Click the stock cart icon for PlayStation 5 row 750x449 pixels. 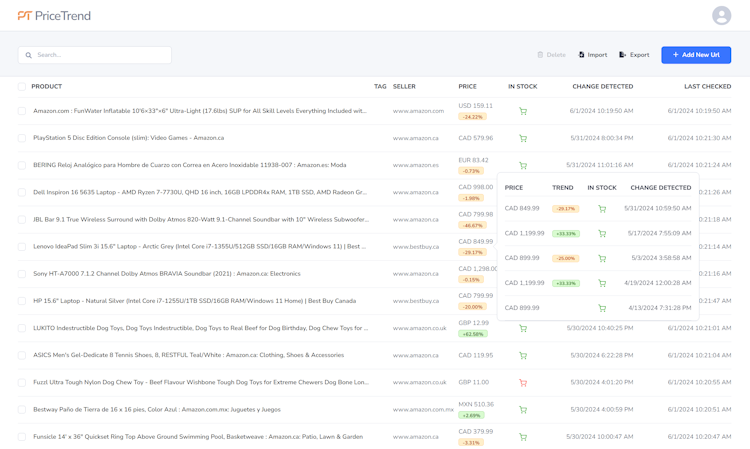coord(523,139)
